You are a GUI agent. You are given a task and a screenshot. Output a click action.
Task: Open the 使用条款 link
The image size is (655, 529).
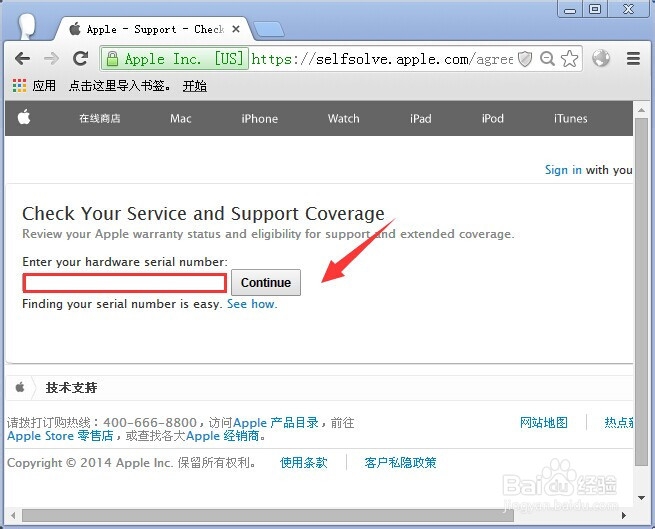click(x=304, y=463)
